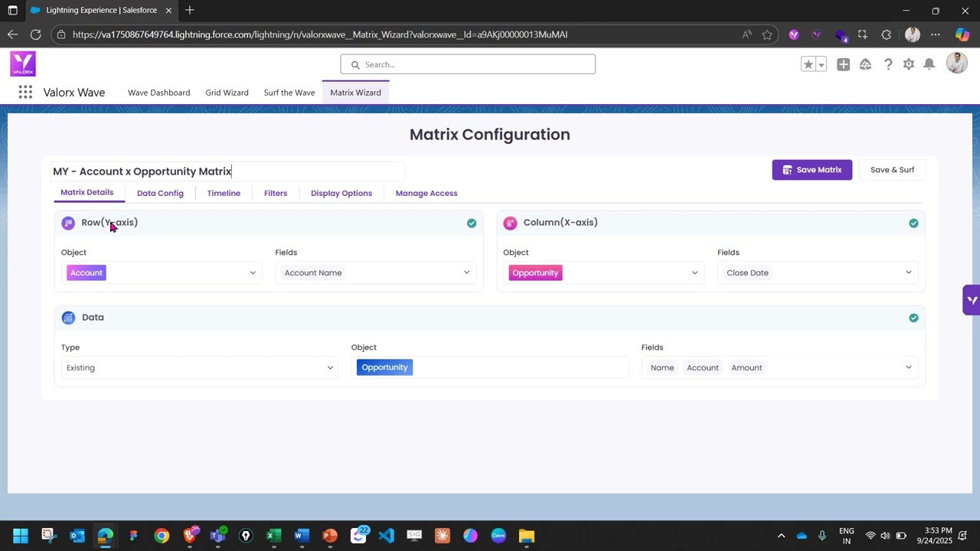Click the Save Matrix button
980x551 pixels.
812,170
